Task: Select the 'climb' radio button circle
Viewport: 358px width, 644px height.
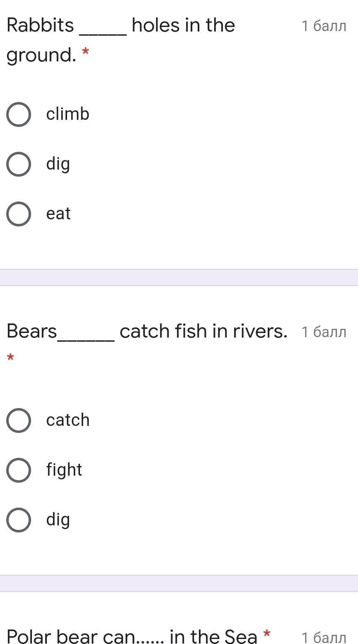Action: pyautogui.click(x=19, y=114)
